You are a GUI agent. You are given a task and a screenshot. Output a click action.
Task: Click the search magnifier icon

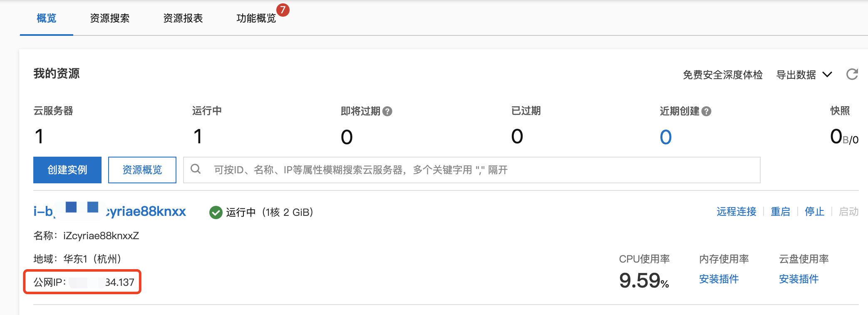coord(196,169)
